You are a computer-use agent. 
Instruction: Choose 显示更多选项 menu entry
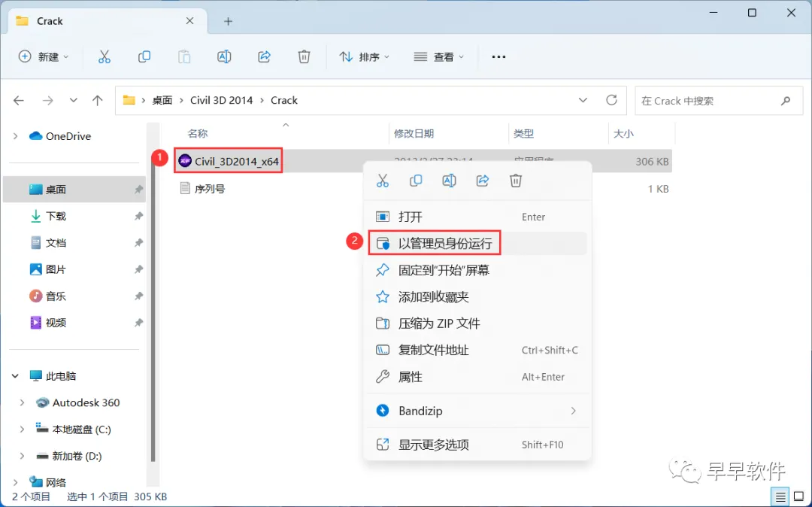tap(477, 445)
